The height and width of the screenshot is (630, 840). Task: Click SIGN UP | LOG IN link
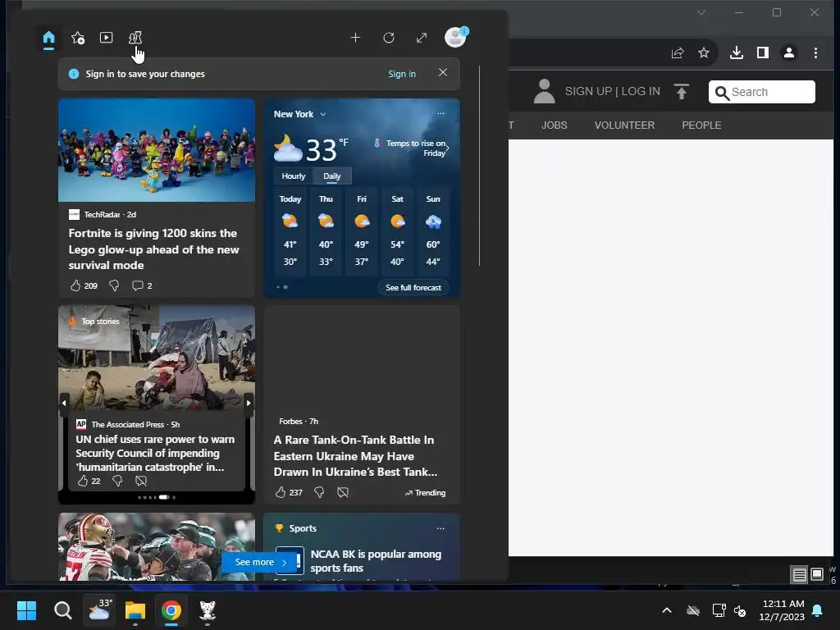(x=612, y=92)
